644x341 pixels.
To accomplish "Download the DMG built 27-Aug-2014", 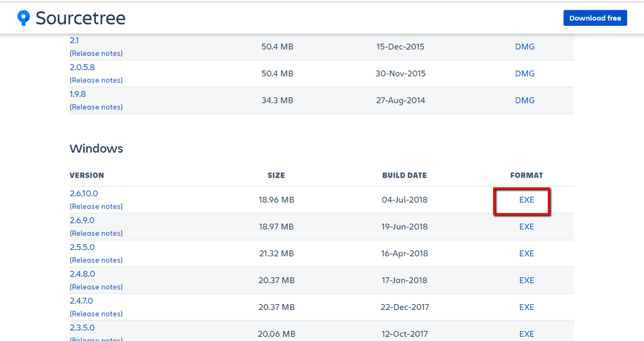I will (525, 100).
